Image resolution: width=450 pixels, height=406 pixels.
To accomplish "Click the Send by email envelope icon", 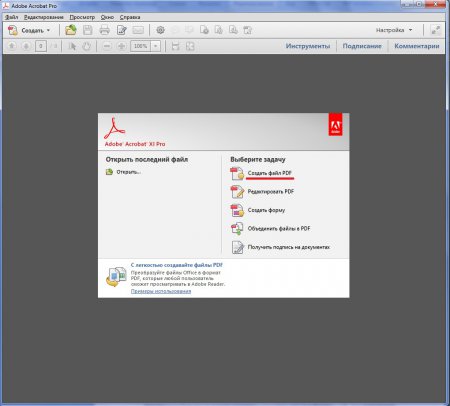I will pos(138,30).
